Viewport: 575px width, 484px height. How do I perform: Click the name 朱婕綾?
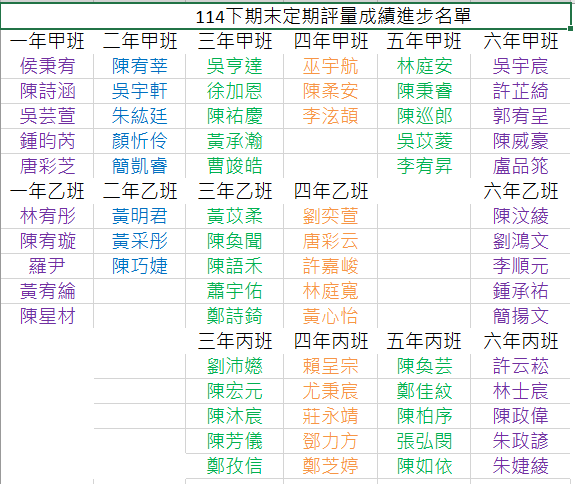(x=520, y=466)
